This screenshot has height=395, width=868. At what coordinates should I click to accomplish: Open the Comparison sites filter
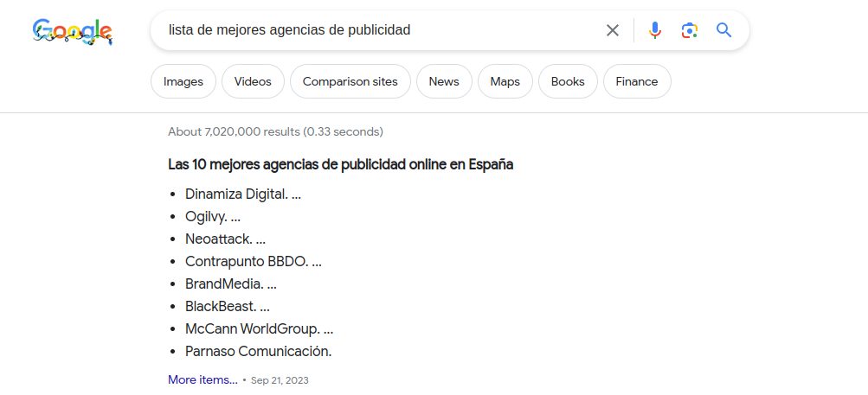[x=350, y=82]
